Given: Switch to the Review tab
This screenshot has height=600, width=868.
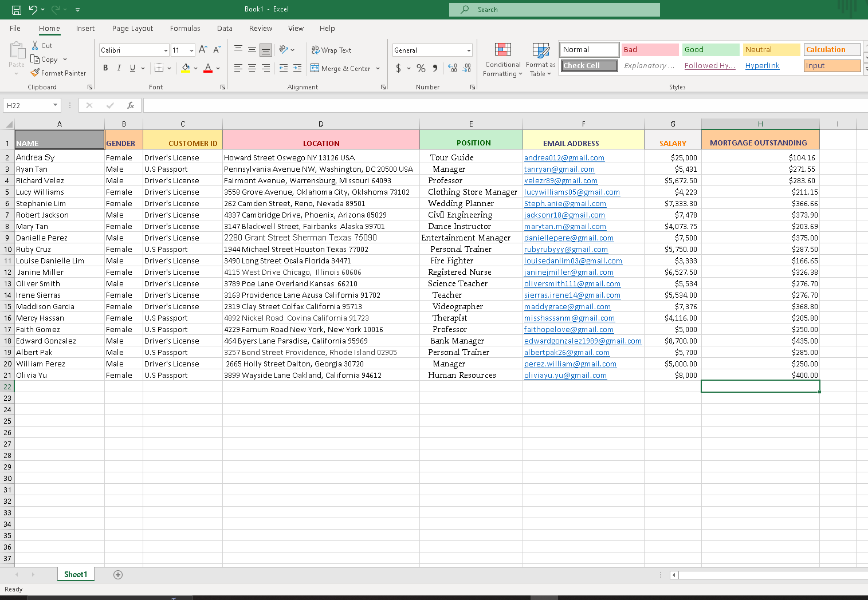Looking at the screenshot, I should coord(261,28).
